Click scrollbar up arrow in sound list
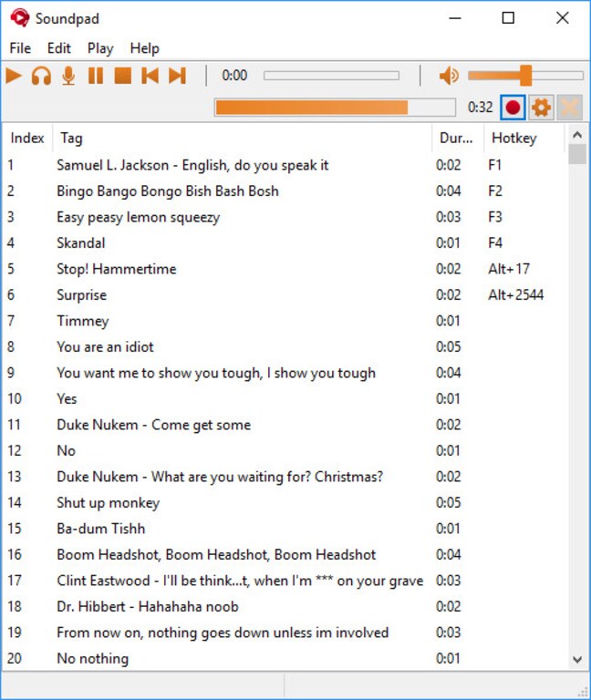This screenshot has height=700, width=591. pyautogui.click(x=577, y=135)
